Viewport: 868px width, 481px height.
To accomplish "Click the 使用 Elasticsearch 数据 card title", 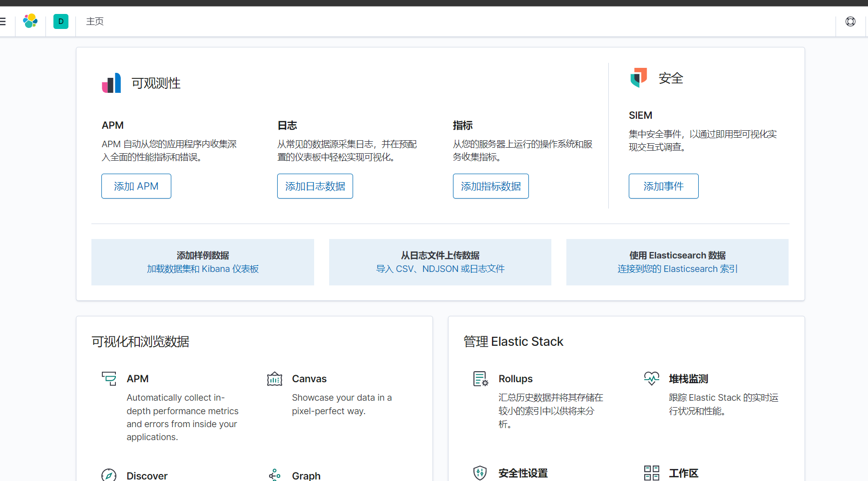I will point(678,255).
